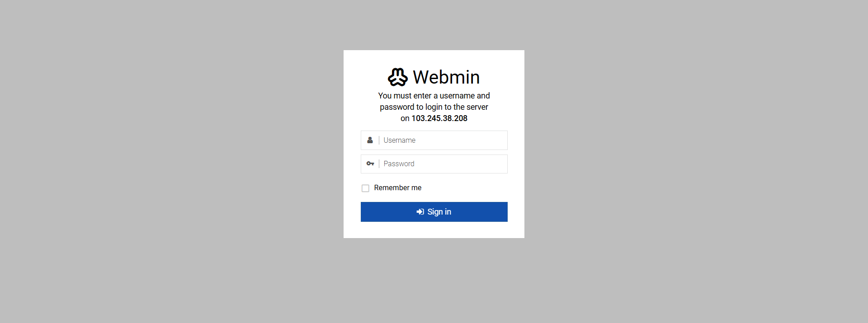Click the Webmin logo icon
This screenshot has width=868, height=323.
tap(398, 77)
